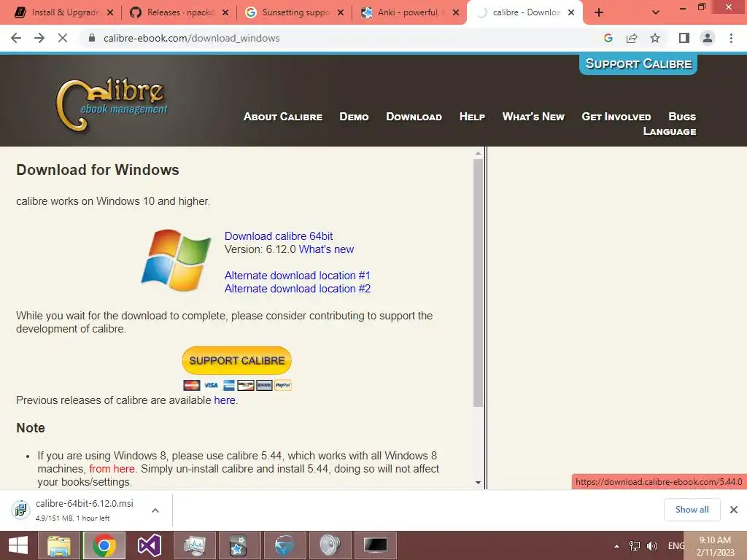Go forward in browser history
The height and width of the screenshot is (560, 747).
[39, 38]
